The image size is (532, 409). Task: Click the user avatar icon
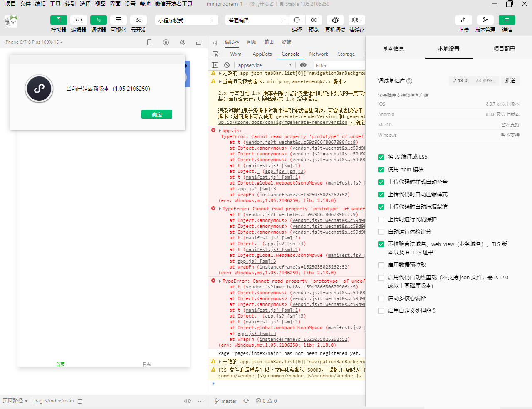pyautogui.click(x=11, y=22)
